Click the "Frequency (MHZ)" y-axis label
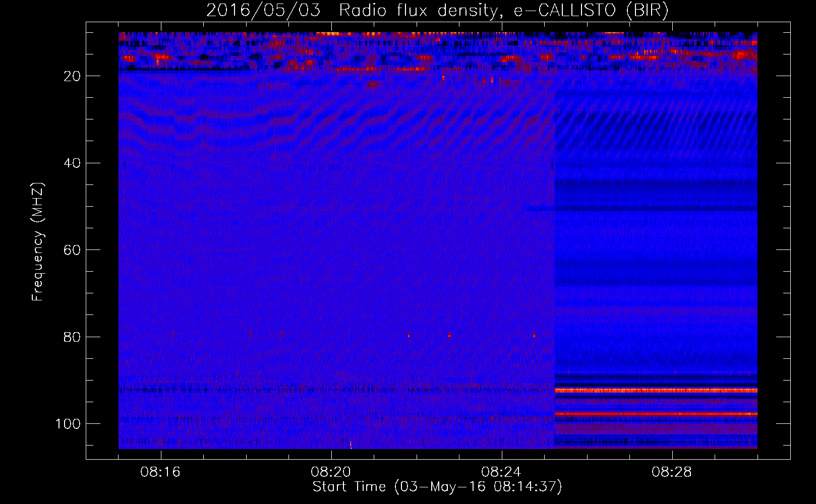Screen dimensions: 816x504 38,242
